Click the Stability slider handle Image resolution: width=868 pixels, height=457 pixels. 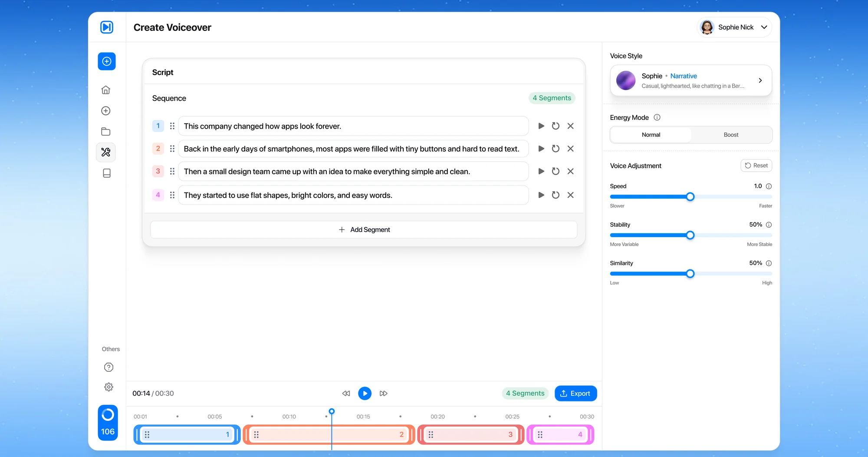(x=690, y=235)
